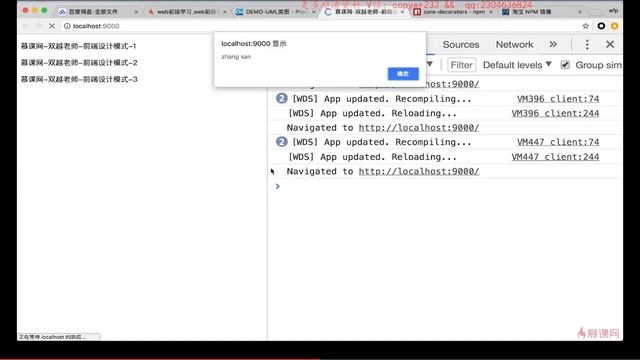Image resolution: width=640 pixels, height=360 pixels.
Task: Click the site info icon beside localhost:9000
Action: [x=67, y=26]
